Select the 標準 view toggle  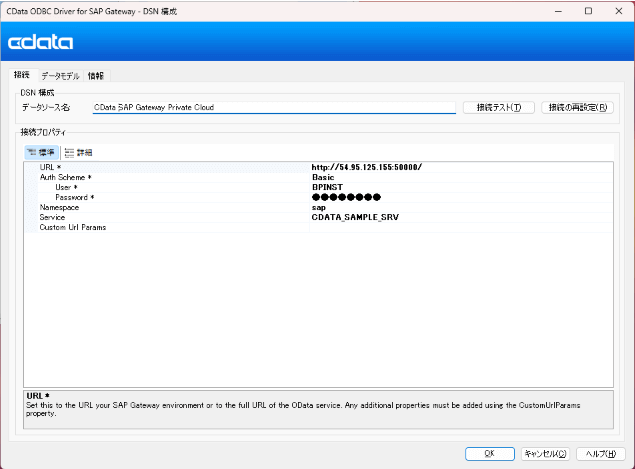[42, 152]
